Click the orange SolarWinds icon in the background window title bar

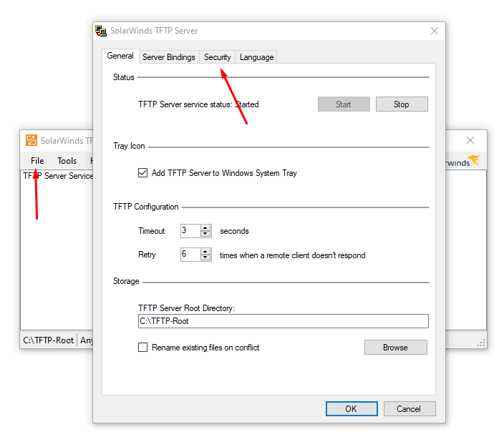(31, 140)
